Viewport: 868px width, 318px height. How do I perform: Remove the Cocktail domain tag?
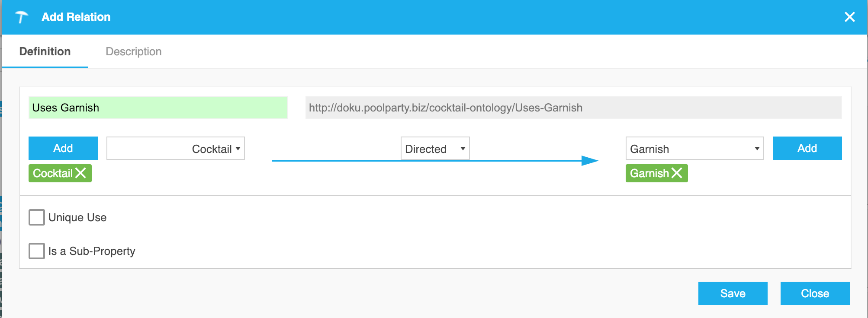(80, 173)
